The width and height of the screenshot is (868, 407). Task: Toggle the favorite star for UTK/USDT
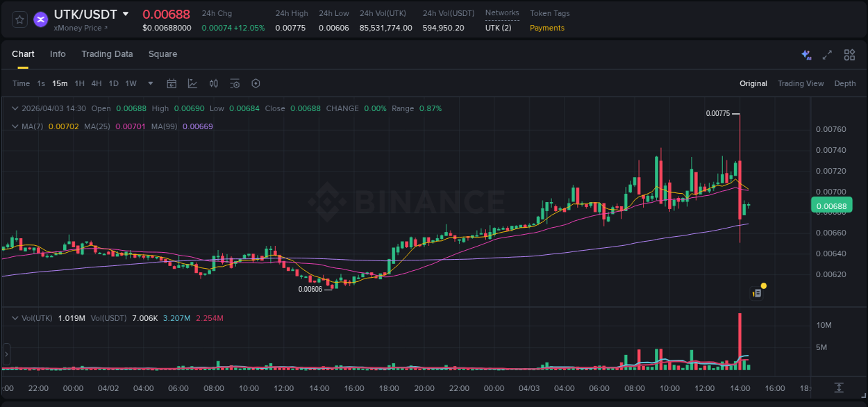point(19,19)
